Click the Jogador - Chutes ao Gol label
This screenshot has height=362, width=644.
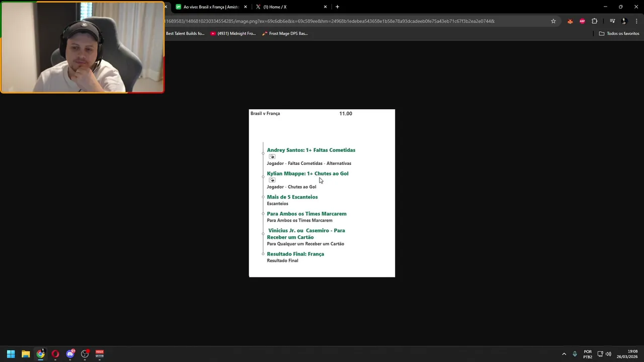tap(291, 187)
